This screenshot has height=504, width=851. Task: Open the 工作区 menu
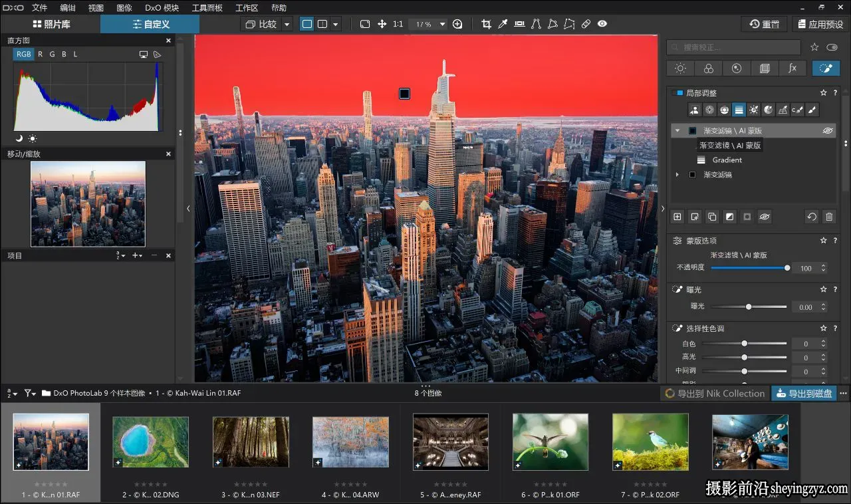pos(247,8)
